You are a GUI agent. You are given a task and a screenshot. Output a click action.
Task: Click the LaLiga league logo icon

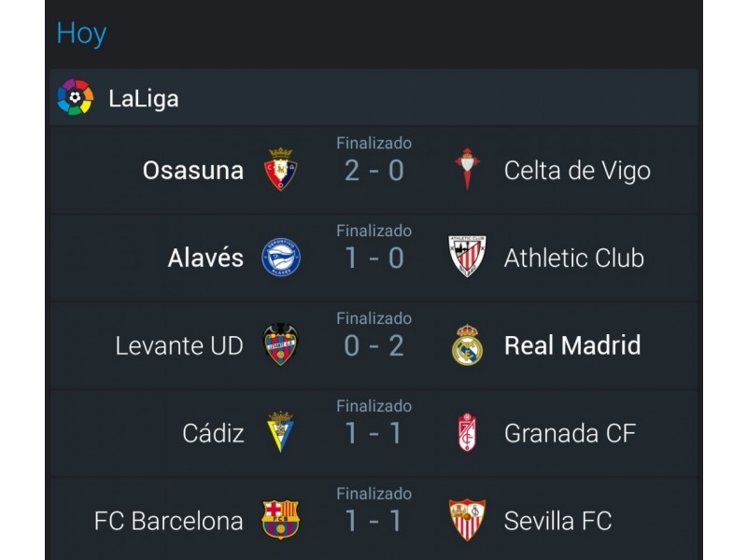76,98
